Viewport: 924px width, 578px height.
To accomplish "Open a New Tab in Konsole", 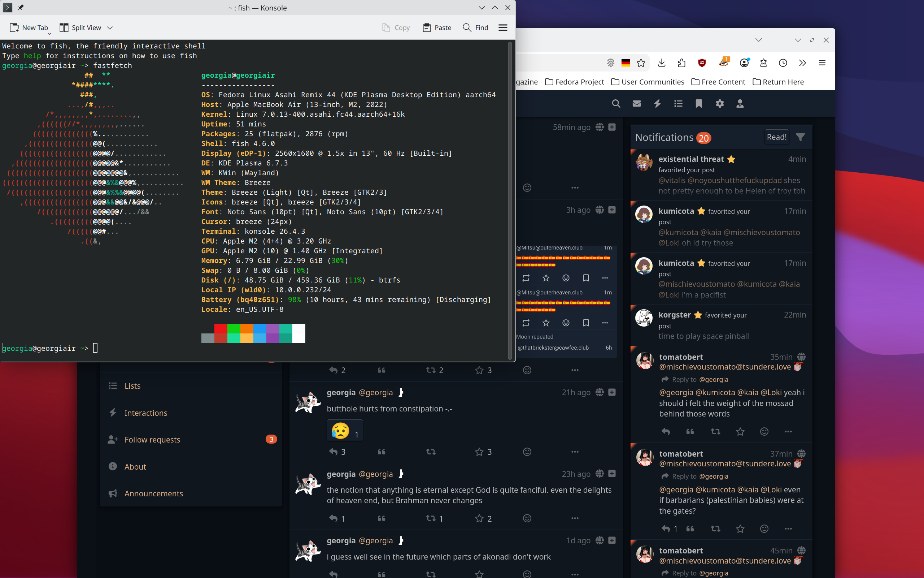I will (29, 27).
